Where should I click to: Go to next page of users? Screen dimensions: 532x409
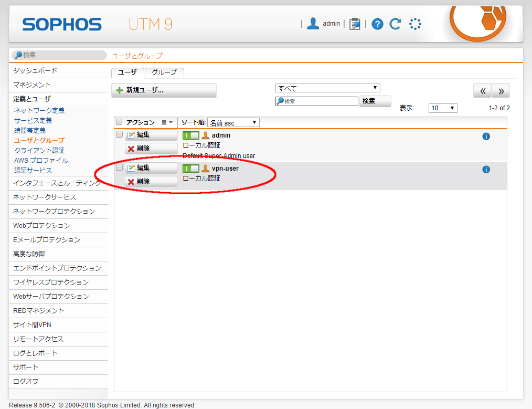pos(501,91)
